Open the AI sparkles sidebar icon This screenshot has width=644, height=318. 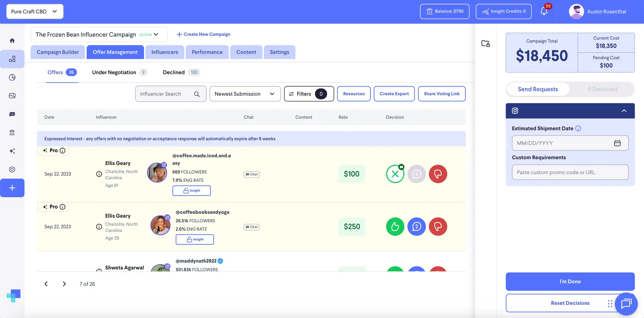12,151
